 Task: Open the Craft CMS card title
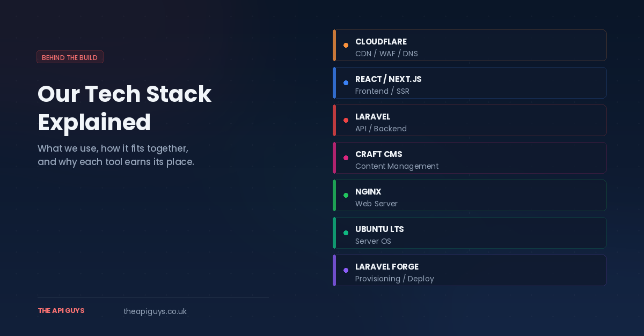[379, 154]
